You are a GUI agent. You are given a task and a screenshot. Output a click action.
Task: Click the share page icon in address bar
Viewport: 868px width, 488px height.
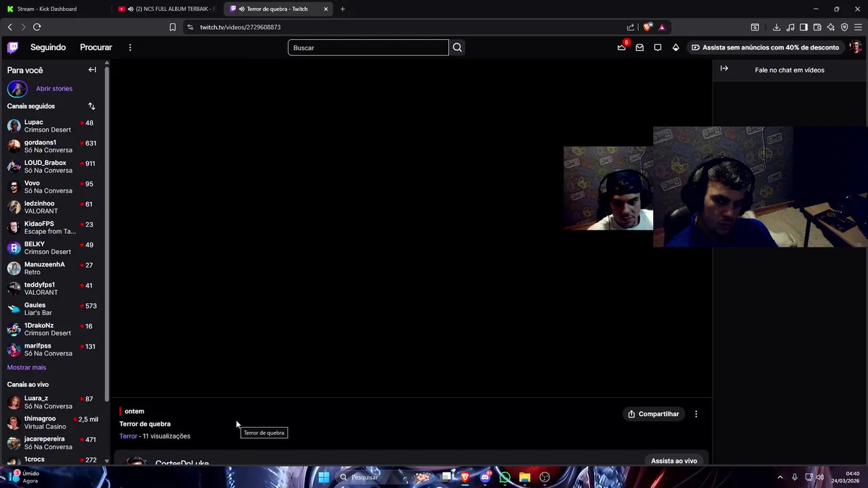631,27
